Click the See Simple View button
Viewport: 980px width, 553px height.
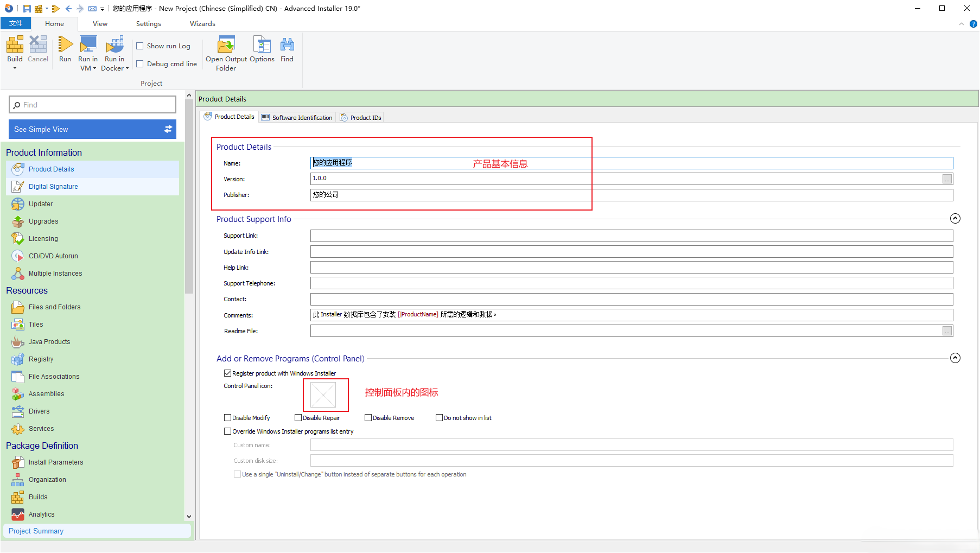(92, 129)
